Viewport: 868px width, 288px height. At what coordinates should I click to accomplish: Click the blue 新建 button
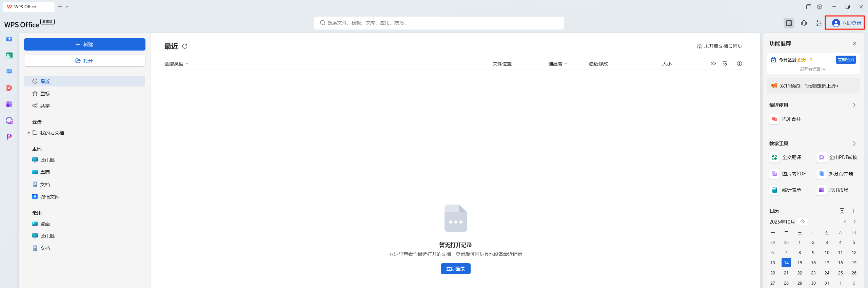tap(84, 44)
